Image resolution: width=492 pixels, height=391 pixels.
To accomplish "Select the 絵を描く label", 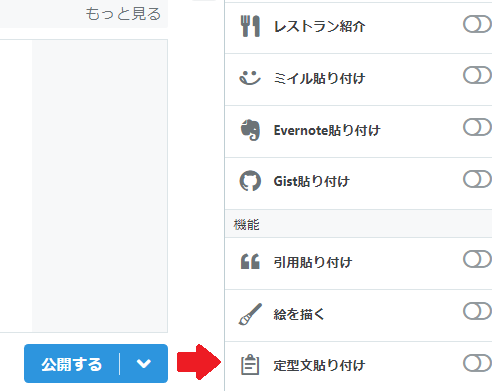I will tap(299, 314).
